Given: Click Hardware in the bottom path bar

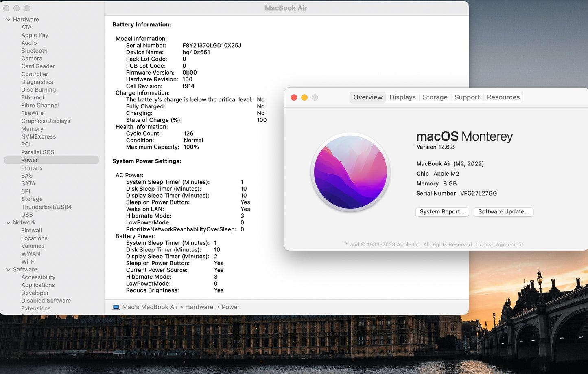Looking at the screenshot, I should click(199, 307).
